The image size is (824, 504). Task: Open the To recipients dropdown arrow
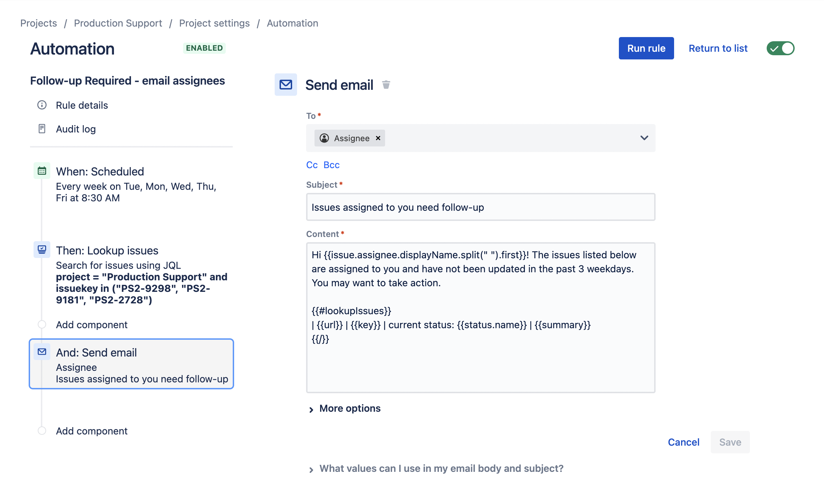(644, 138)
